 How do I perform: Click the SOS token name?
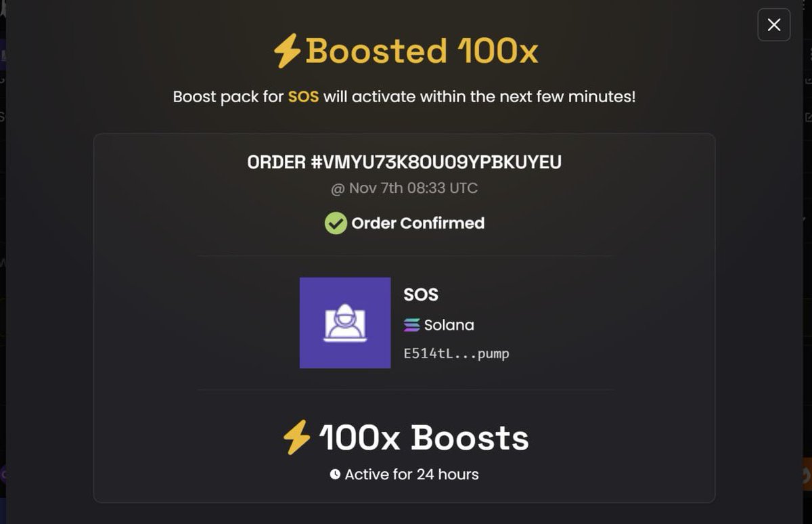pyautogui.click(x=421, y=295)
